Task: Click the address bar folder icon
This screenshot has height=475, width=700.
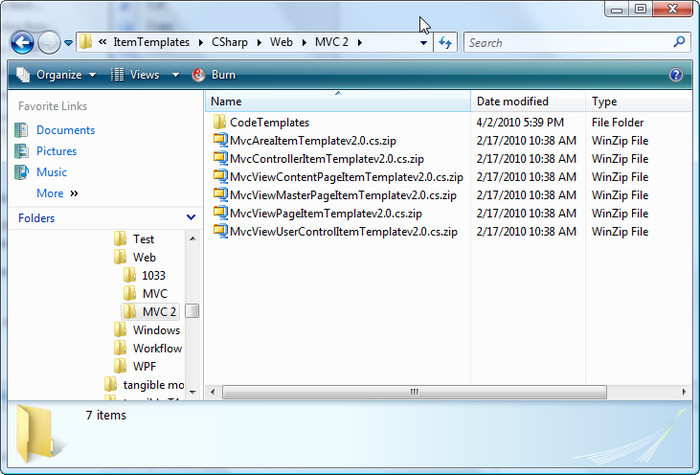Action: coord(85,42)
